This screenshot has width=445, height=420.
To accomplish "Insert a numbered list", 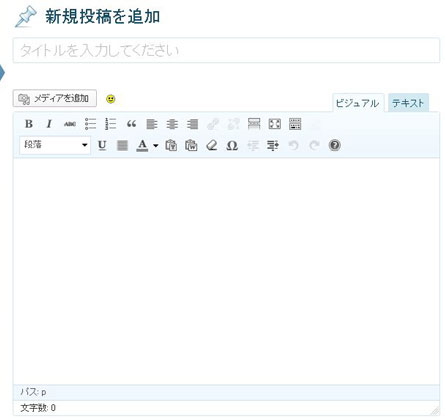I will pyautogui.click(x=111, y=124).
